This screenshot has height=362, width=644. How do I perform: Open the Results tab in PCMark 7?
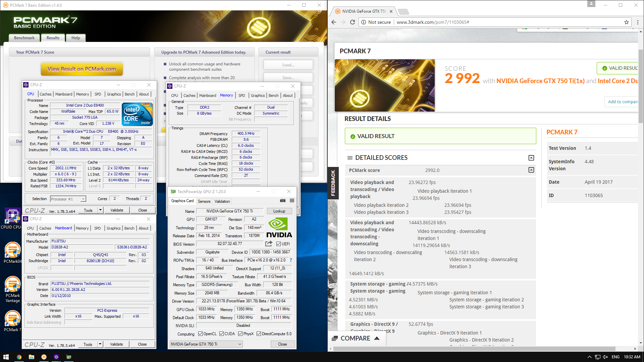(x=53, y=38)
